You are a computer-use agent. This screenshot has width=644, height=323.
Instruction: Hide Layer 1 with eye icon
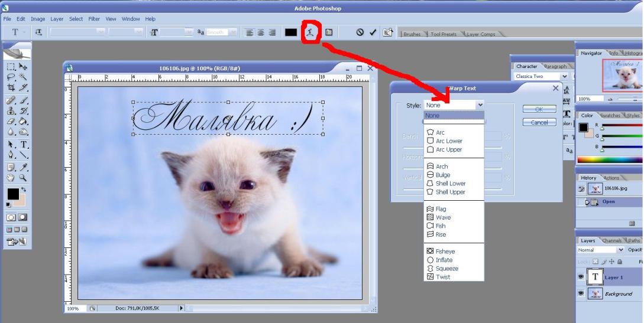[581, 277]
